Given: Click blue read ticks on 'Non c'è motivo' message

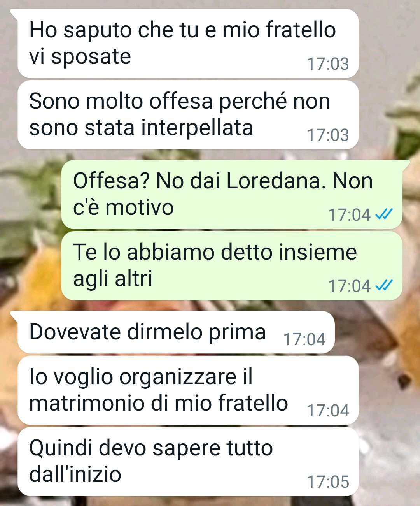Looking at the screenshot, I should (384, 214).
